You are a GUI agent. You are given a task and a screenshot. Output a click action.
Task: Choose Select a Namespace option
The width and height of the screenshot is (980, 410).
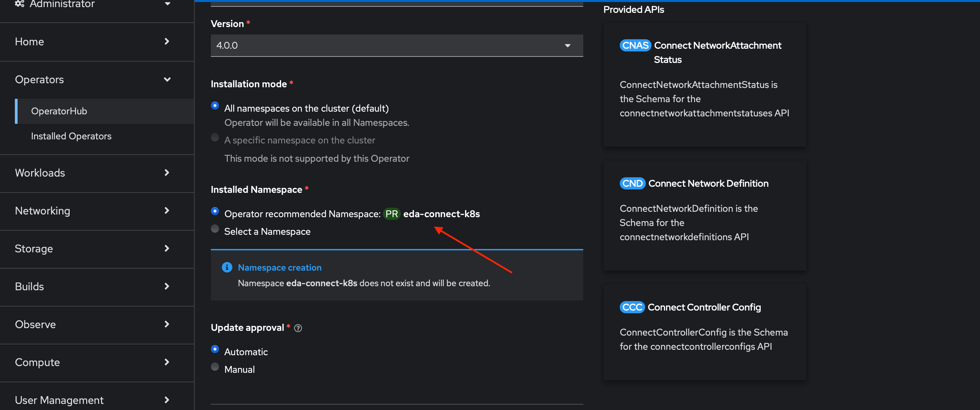tap(215, 229)
